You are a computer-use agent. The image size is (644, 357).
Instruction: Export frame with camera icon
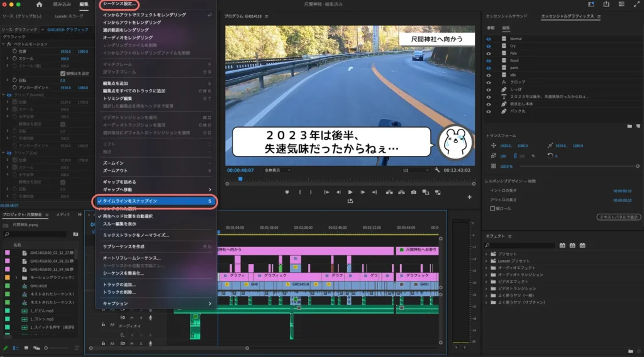[414, 192]
